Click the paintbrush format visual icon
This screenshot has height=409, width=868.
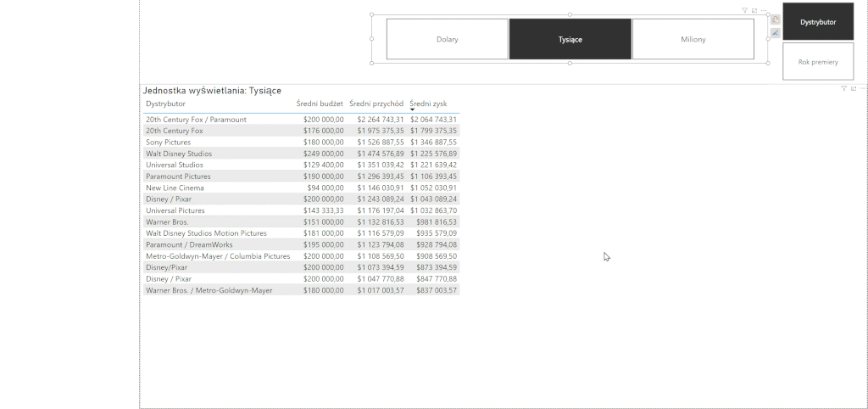pos(776,33)
